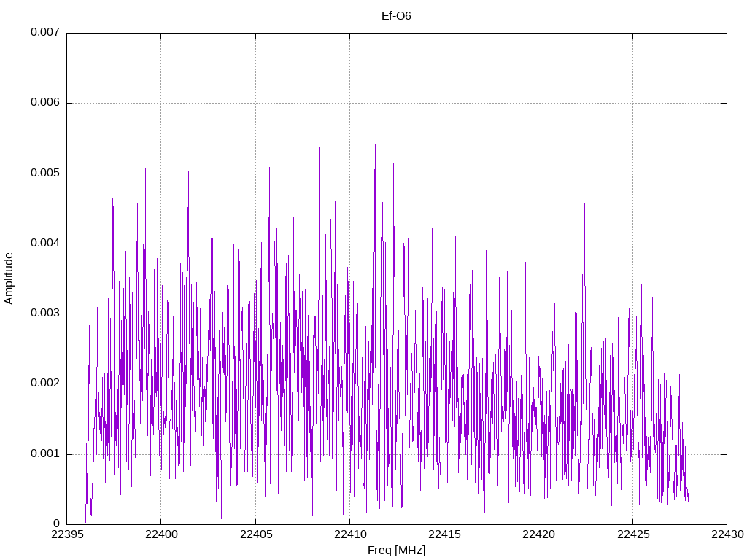Viewport: 747px width, 560px height.
Task: Click the X-axis tick 22410
Action: [x=349, y=534]
